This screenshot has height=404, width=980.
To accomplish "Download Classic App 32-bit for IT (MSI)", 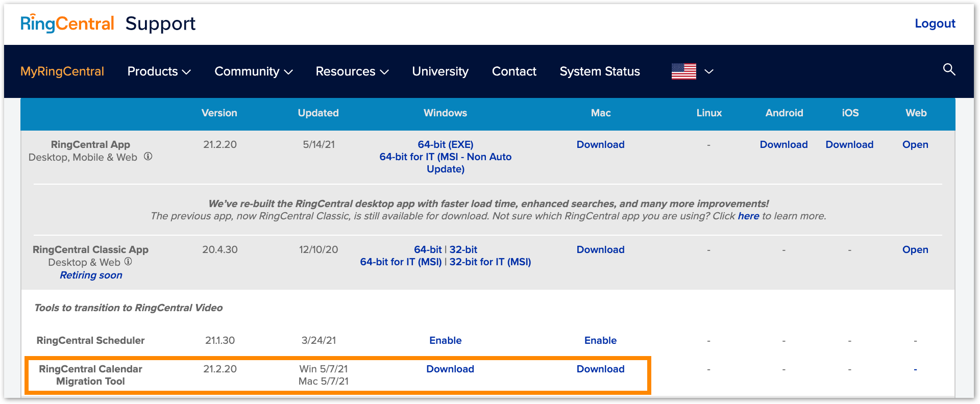I will click(490, 262).
